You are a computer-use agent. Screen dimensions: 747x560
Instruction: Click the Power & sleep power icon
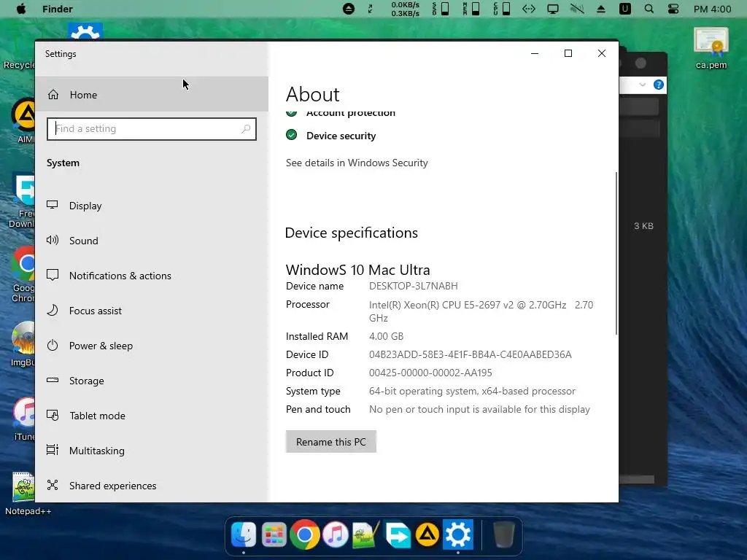[53, 345]
